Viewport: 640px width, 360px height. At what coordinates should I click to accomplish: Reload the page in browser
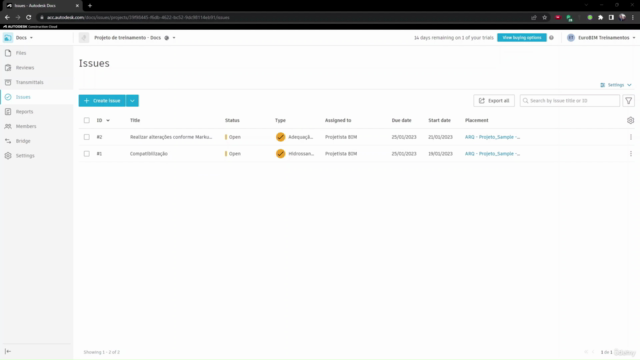(x=29, y=18)
